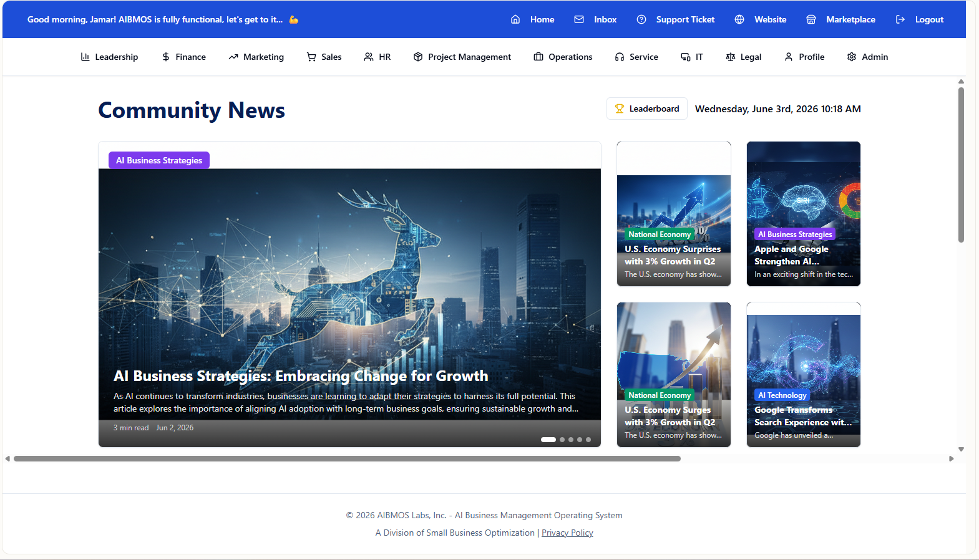This screenshot has height=560, width=979.
Task: Open the Support Ticket label
Action: tap(685, 19)
